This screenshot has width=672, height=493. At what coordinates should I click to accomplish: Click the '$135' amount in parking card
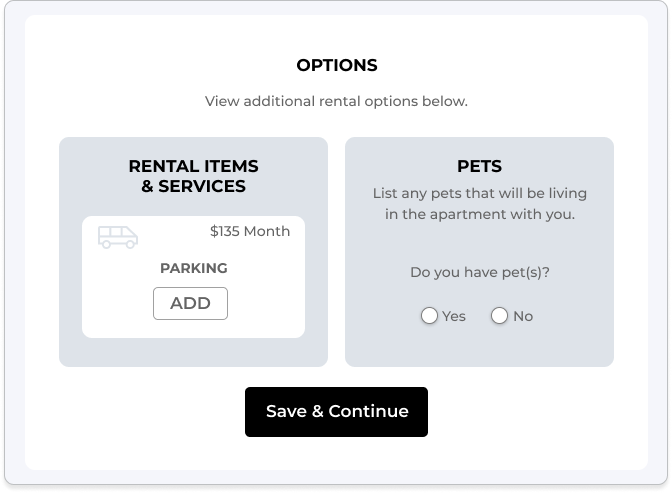click(227, 231)
